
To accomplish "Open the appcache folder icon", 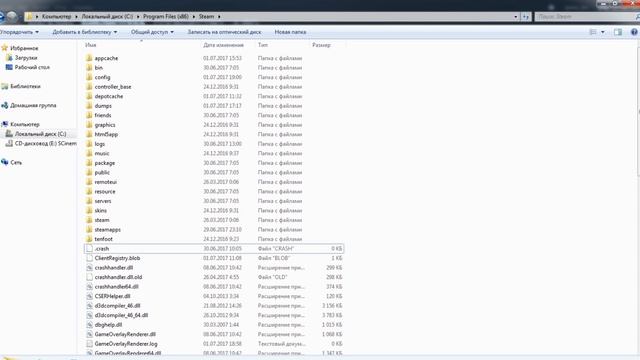I will coord(89,58).
